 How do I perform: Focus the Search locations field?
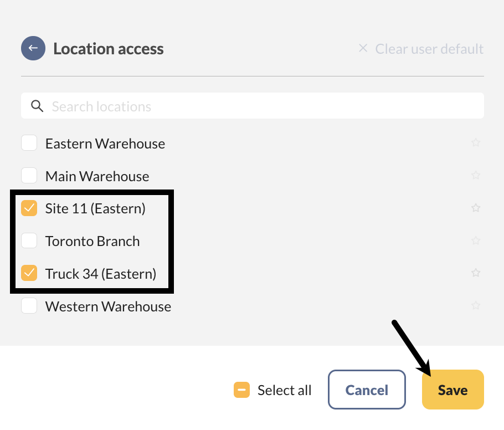[260, 106]
